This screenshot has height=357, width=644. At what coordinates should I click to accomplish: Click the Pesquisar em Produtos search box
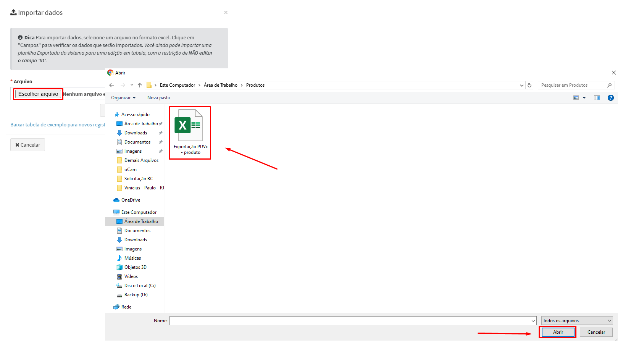click(x=573, y=85)
